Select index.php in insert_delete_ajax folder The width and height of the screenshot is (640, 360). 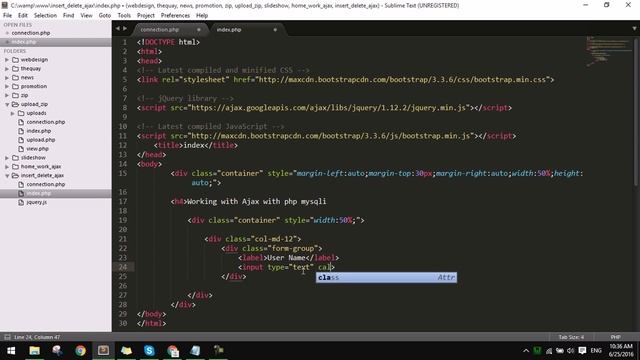39,193
